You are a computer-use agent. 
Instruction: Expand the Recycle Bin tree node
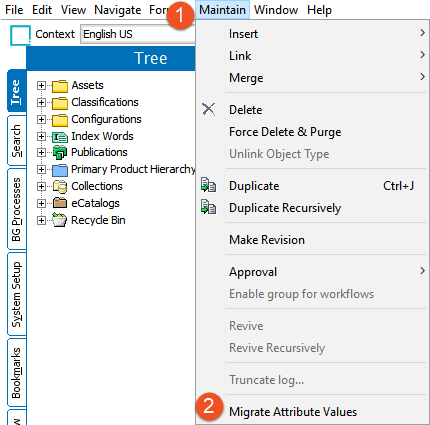tap(41, 220)
